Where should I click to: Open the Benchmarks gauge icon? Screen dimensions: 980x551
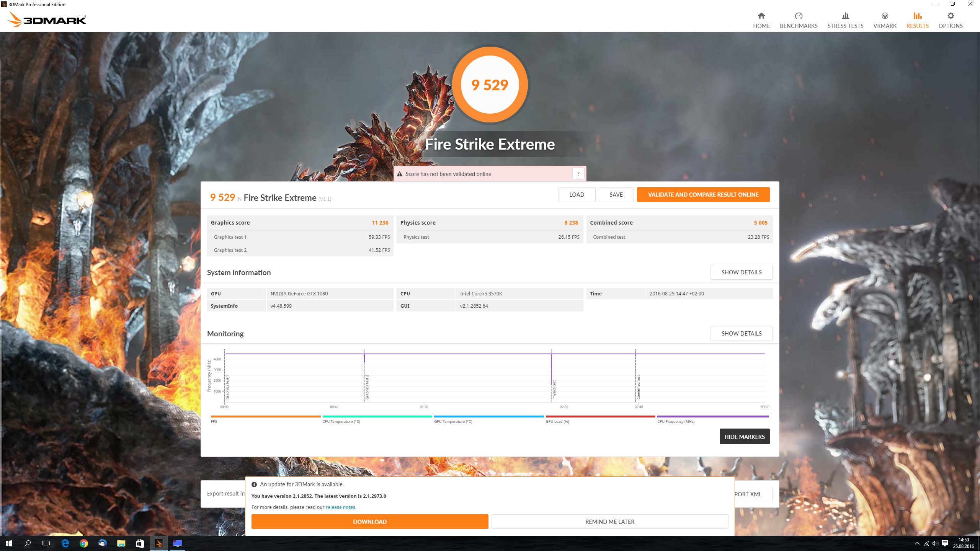tap(799, 16)
